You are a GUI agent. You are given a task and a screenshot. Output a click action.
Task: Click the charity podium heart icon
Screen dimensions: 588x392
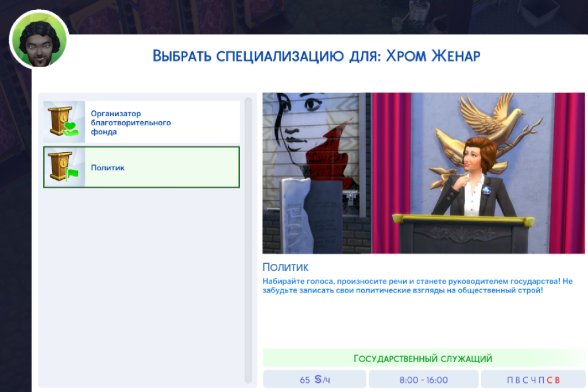tap(64, 122)
